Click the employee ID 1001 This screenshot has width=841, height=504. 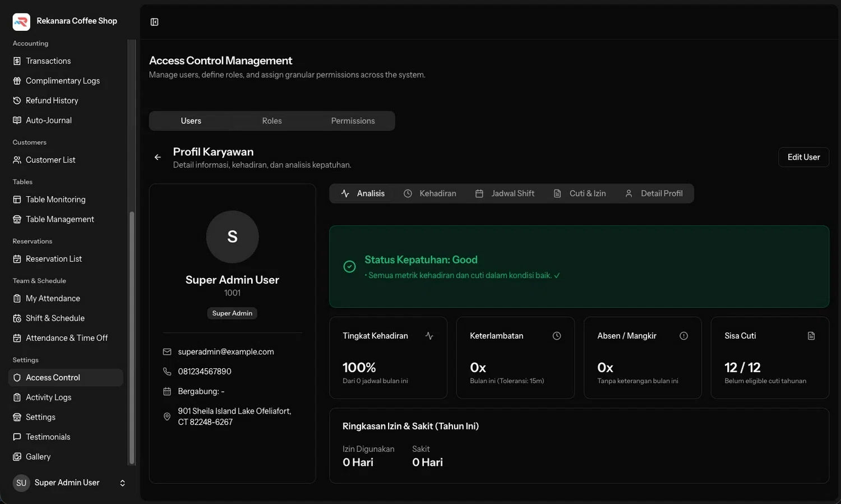(232, 293)
